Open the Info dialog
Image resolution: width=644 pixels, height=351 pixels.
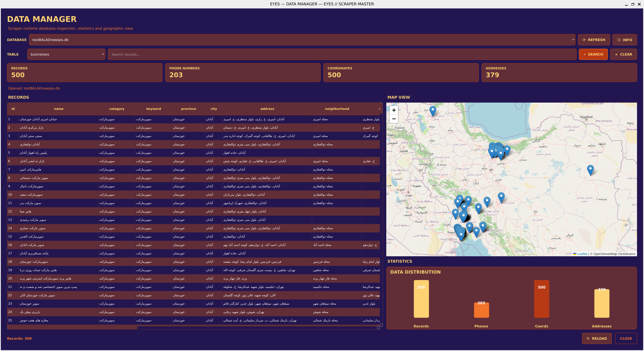624,40
